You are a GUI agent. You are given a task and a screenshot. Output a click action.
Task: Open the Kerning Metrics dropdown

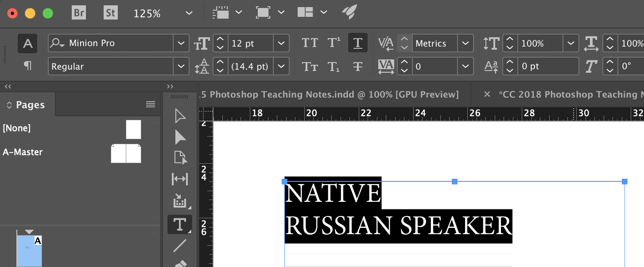tap(466, 43)
